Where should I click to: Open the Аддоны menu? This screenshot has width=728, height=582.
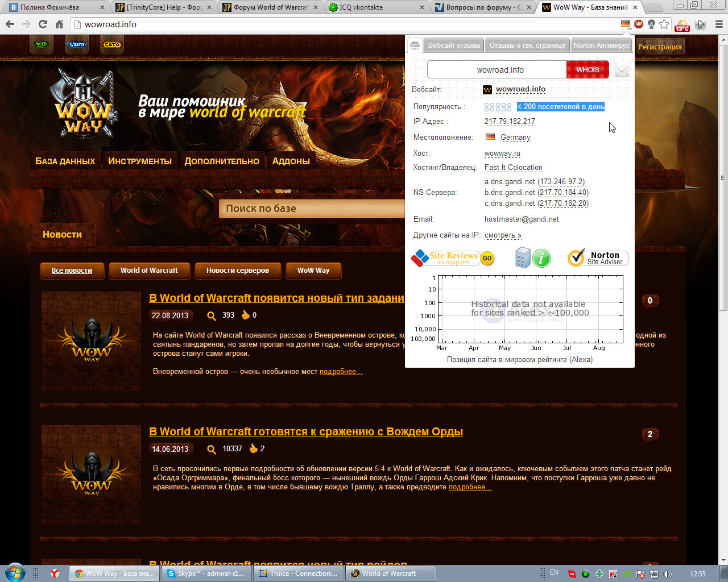[291, 161]
